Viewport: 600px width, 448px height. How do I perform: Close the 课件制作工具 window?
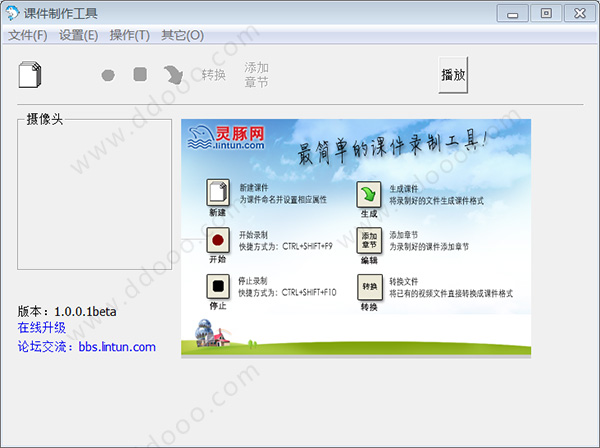point(580,13)
